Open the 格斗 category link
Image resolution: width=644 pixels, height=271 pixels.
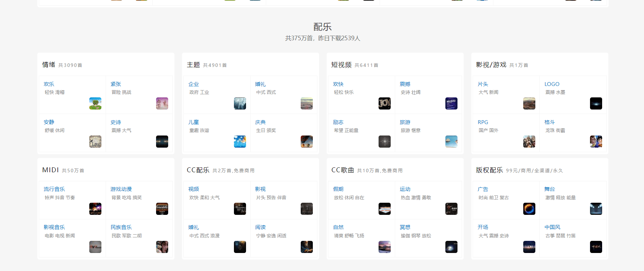(550, 122)
